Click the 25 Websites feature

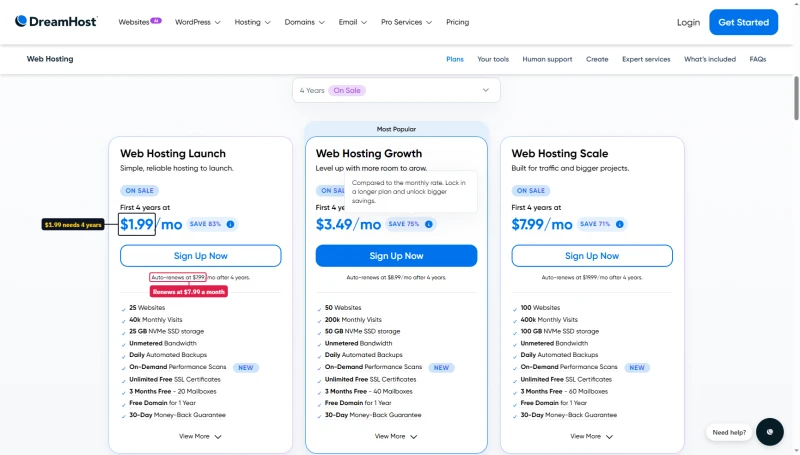147,308
